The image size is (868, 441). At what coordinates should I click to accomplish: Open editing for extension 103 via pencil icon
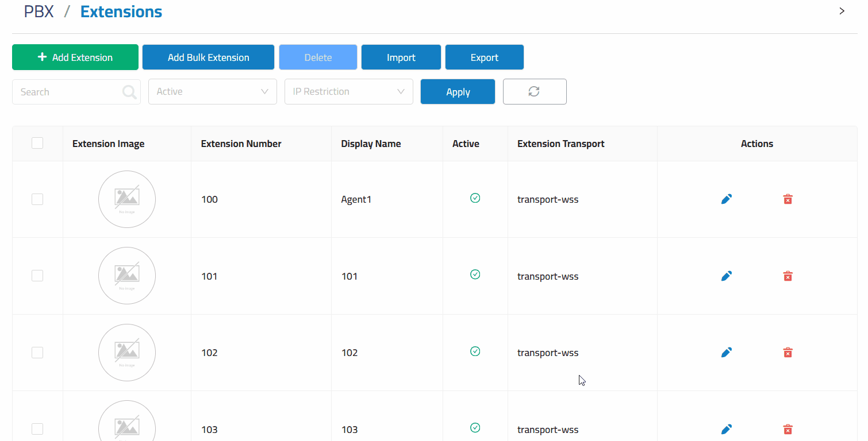pos(727,429)
